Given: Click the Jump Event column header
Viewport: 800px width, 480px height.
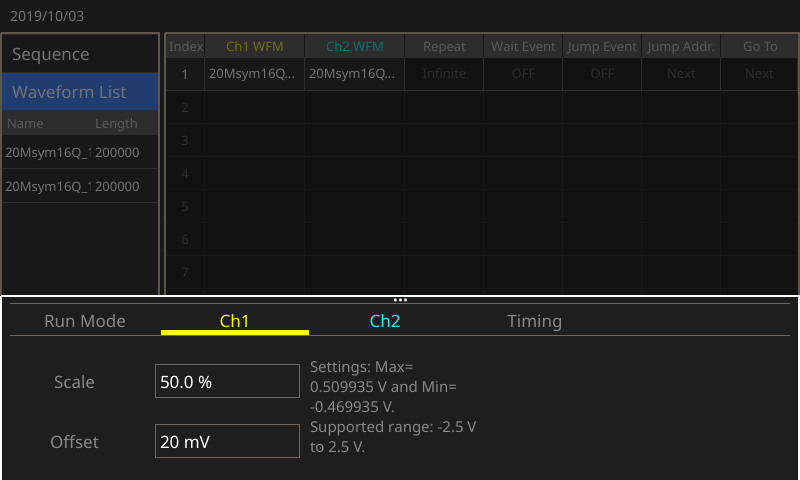Looking at the screenshot, I should click(x=602, y=46).
